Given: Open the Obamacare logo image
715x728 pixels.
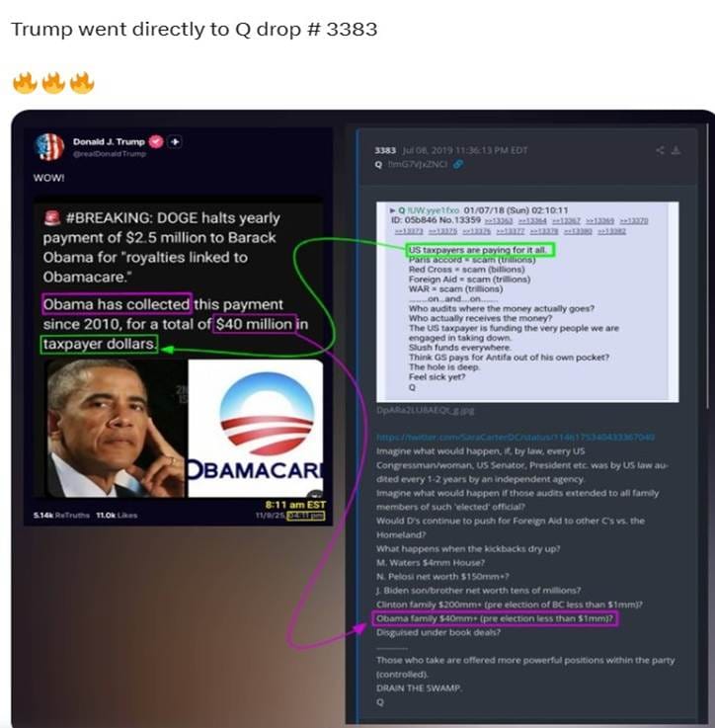Looking at the screenshot, I should click(256, 428).
